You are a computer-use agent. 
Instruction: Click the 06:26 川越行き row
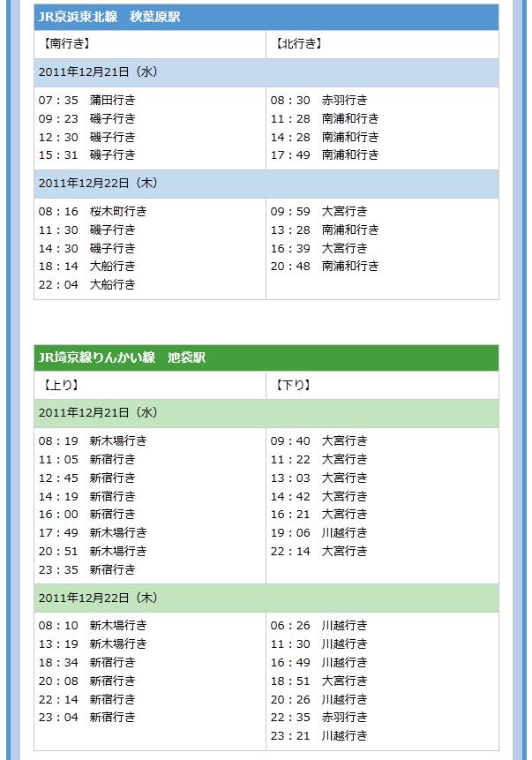pos(319,626)
